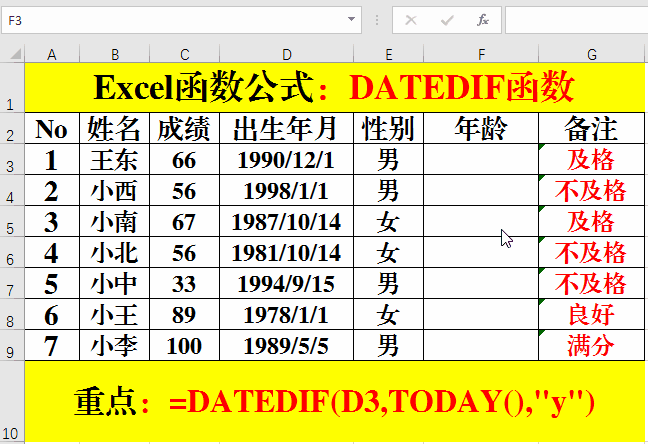Open the Insert Function fx dialog

click(x=483, y=20)
